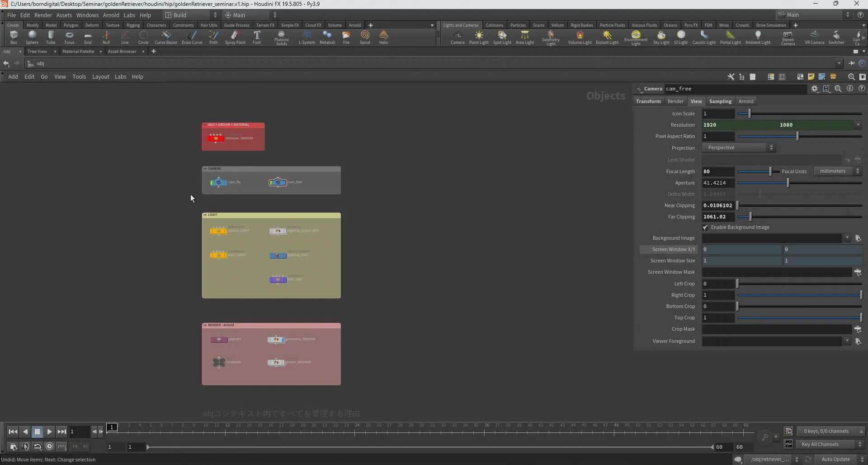Collapse the CAMERA network box
The height and width of the screenshot is (465, 868).
(x=205, y=169)
